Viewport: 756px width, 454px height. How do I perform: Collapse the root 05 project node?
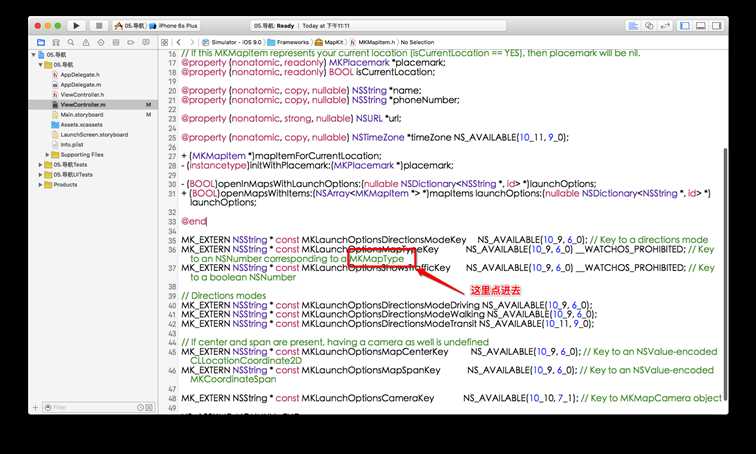(34, 55)
